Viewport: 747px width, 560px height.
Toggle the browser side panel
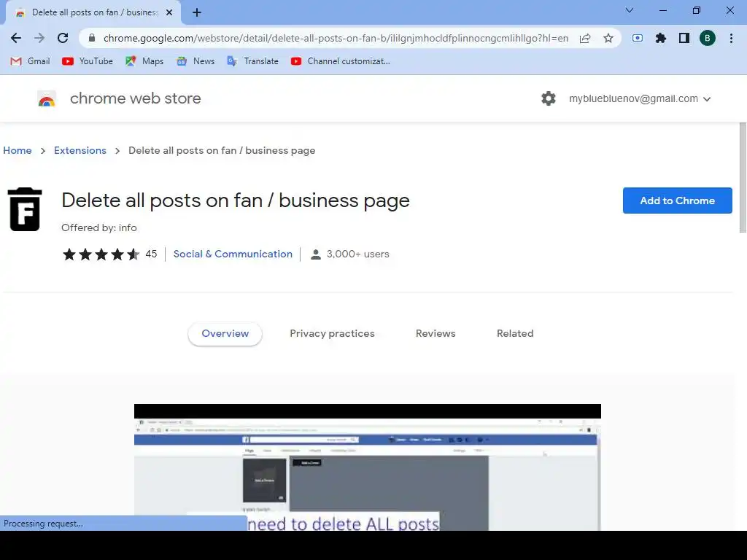(684, 38)
